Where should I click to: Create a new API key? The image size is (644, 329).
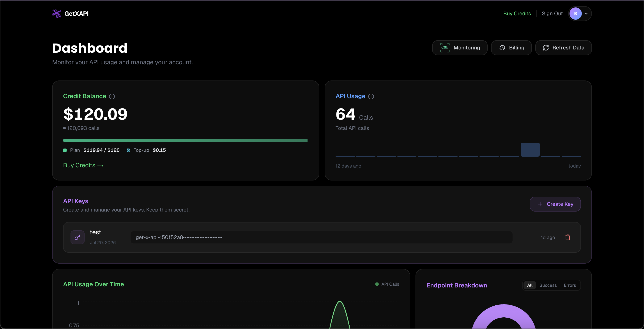click(x=555, y=204)
